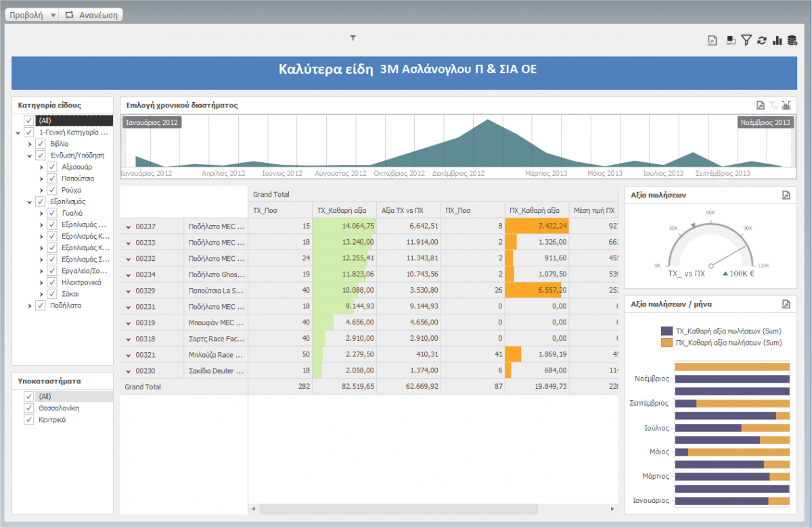This screenshot has width=812, height=528.
Task: Select the cell 14.064,75 in row 00237
Action: pos(344,226)
